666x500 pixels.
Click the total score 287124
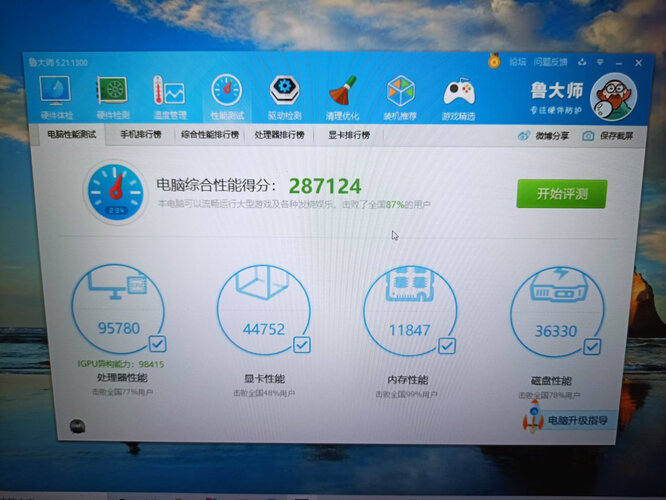coord(325,186)
